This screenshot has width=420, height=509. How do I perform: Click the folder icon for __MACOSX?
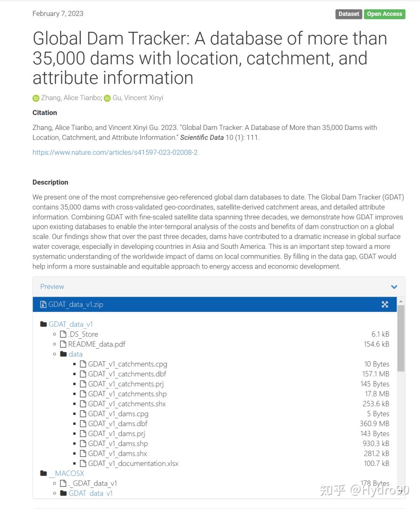pyautogui.click(x=44, y=473)
